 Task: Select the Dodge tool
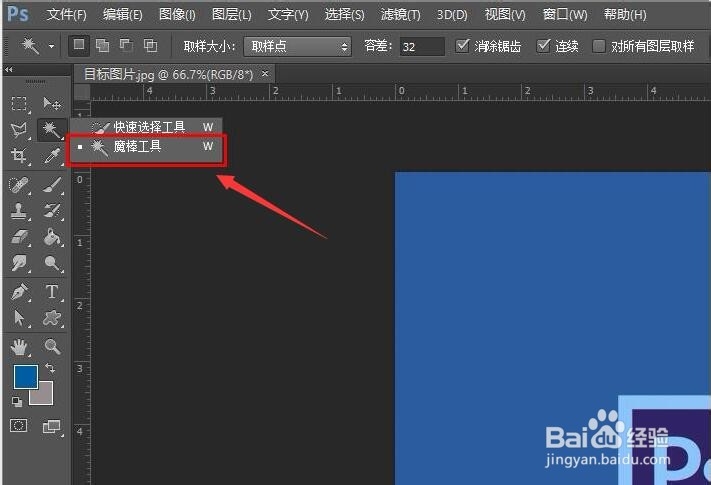(x=52, y=262)
